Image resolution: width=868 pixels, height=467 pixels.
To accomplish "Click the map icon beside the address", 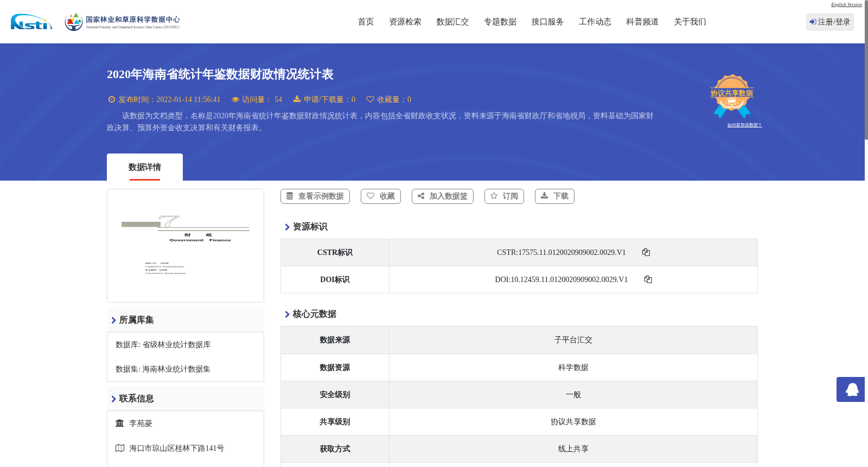I will tap(120, 448).
